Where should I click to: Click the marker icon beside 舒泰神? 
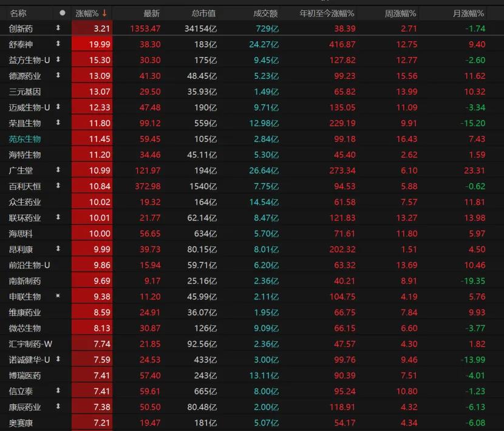(x=58, y=44)
